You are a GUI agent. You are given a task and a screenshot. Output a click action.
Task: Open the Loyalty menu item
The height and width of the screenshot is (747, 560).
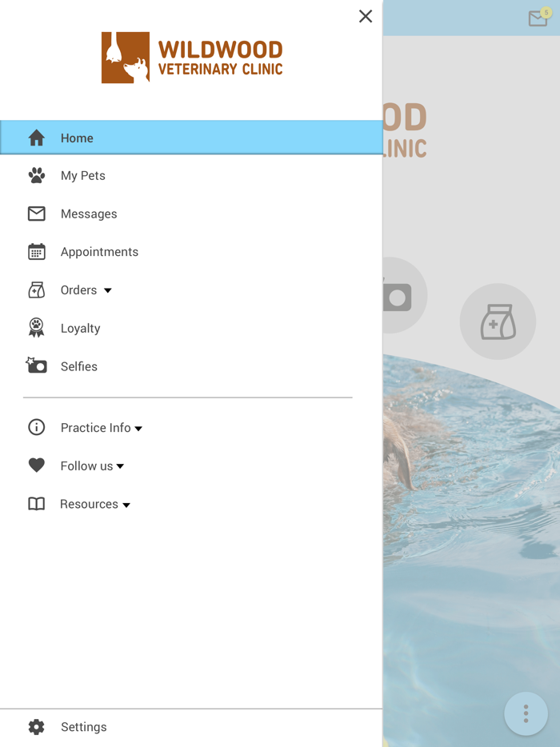coord(191,328)
